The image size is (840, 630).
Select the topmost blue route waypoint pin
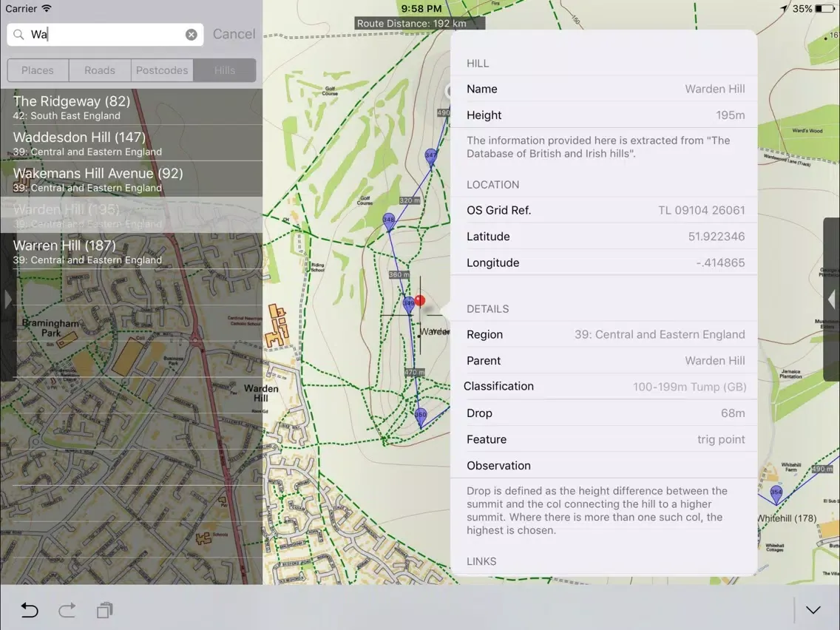[x=430, y=156]
